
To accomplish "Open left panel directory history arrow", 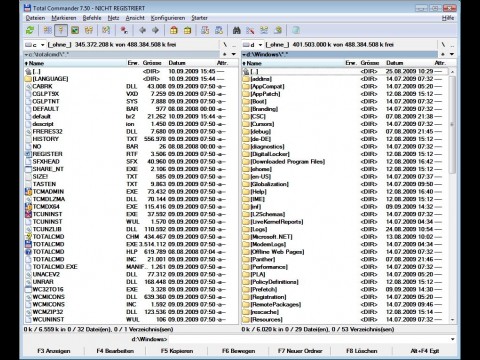I will [234, 54].
